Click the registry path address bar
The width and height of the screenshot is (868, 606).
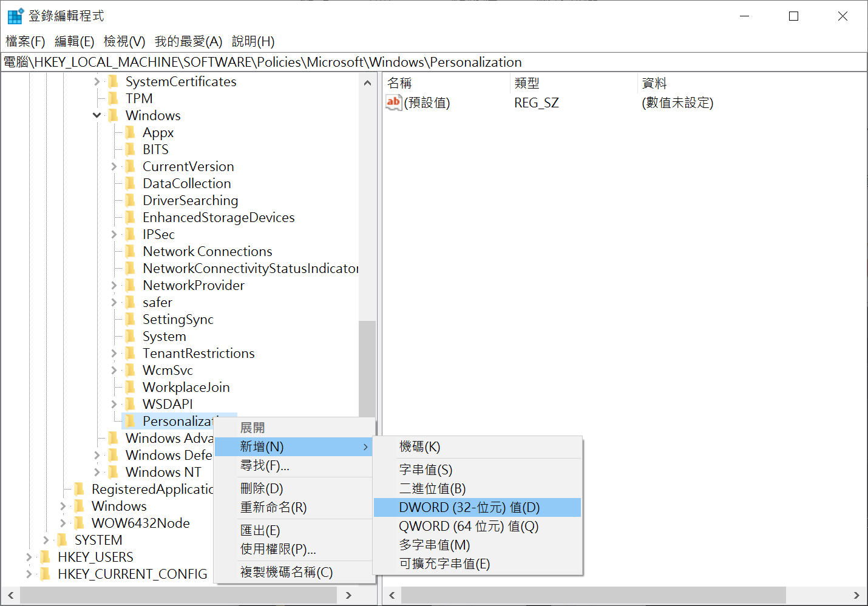click(x=433, y=62)
